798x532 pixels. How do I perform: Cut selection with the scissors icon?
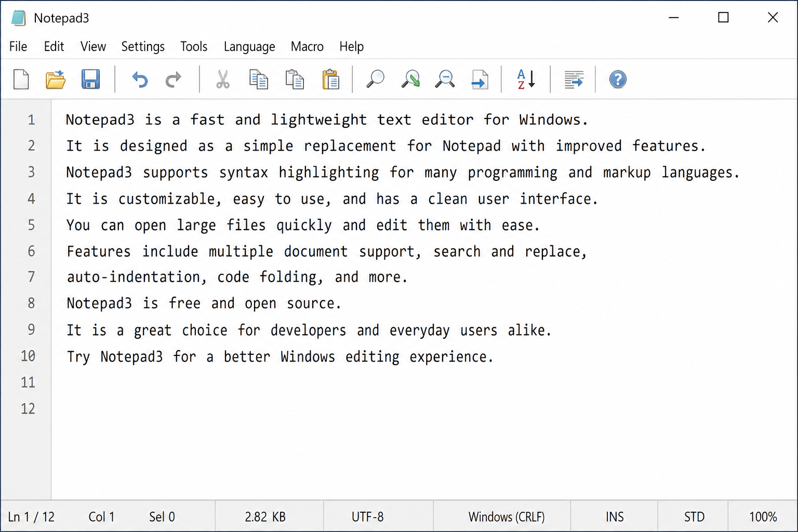click(223, 79)
